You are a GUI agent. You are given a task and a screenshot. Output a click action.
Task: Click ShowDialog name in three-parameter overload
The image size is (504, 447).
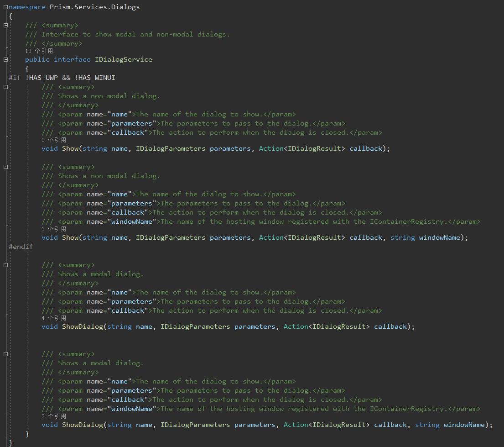82,326
